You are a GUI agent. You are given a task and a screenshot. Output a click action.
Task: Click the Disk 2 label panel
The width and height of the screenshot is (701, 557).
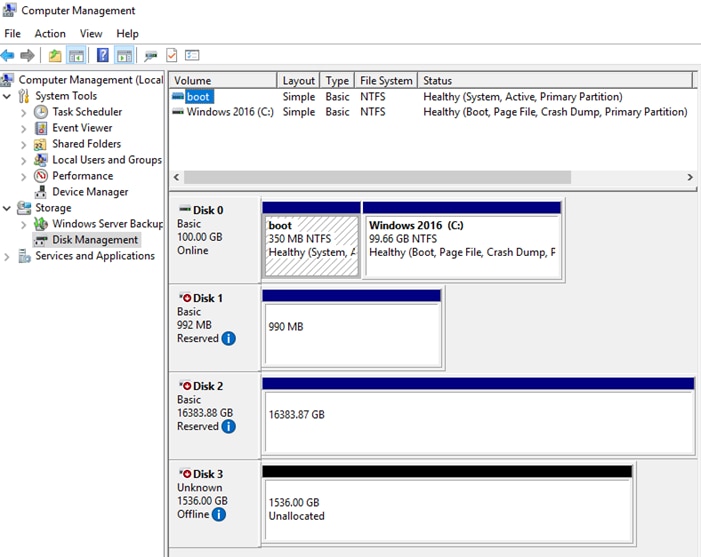[x=215, y=416]
